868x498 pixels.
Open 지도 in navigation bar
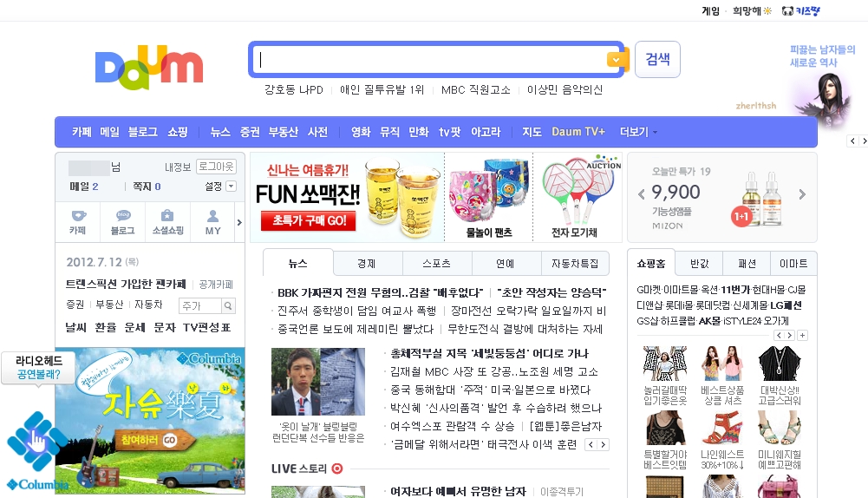[x=532, y=132]
